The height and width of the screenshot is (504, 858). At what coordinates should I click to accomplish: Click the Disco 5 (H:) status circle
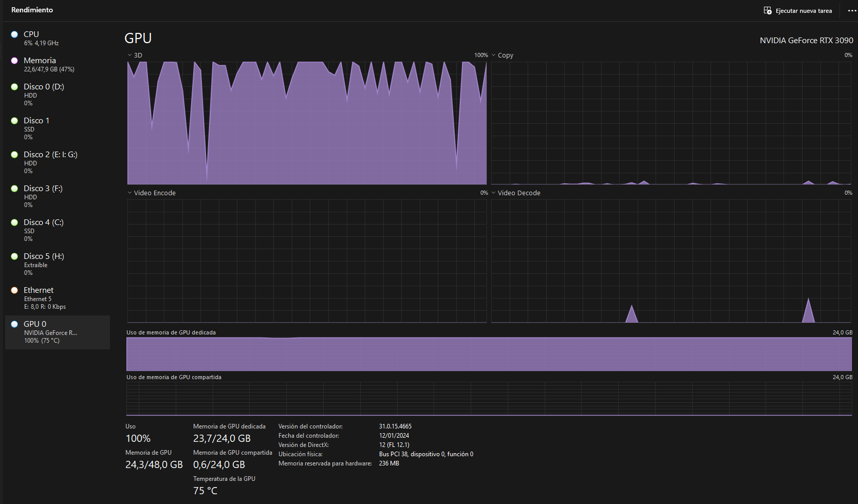14,256
